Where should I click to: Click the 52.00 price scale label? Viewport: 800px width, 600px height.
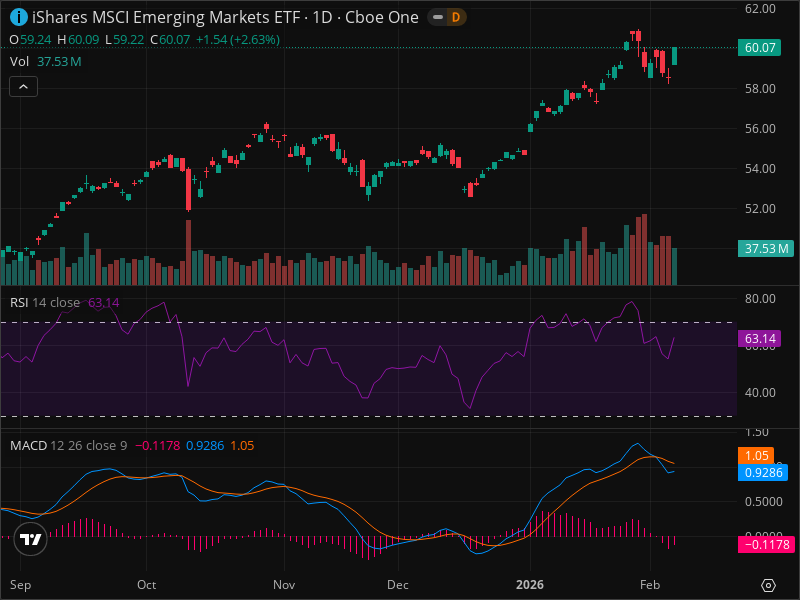(x=760, y=209)
